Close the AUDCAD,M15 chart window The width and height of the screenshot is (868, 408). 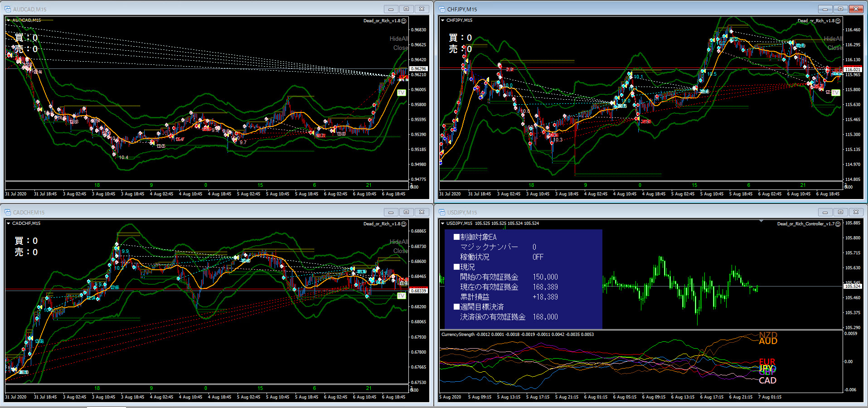coord(422,9)
